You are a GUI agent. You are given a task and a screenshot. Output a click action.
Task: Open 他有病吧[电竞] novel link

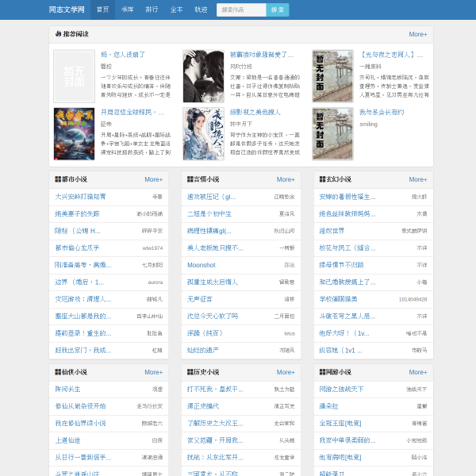point(340,458)
